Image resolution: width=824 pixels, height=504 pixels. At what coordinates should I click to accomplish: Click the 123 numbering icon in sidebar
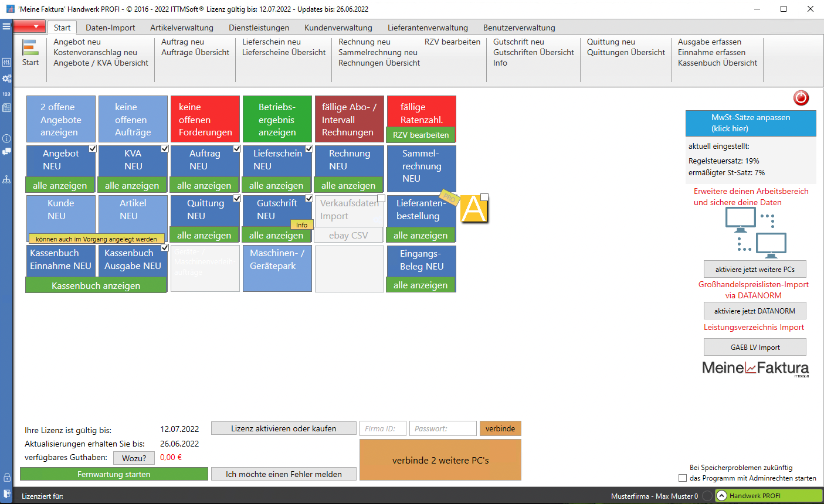[6, 94]
